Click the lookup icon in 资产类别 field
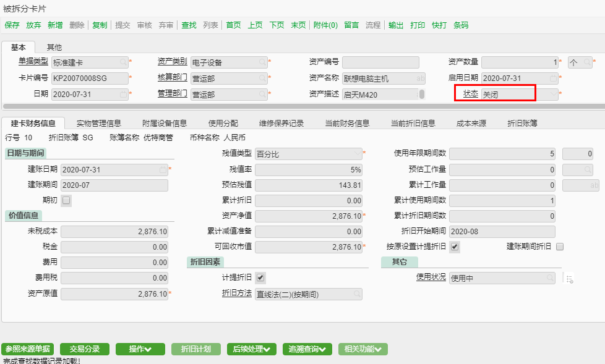The width and height of the screenshot is (605, 364). pos(262,62)
